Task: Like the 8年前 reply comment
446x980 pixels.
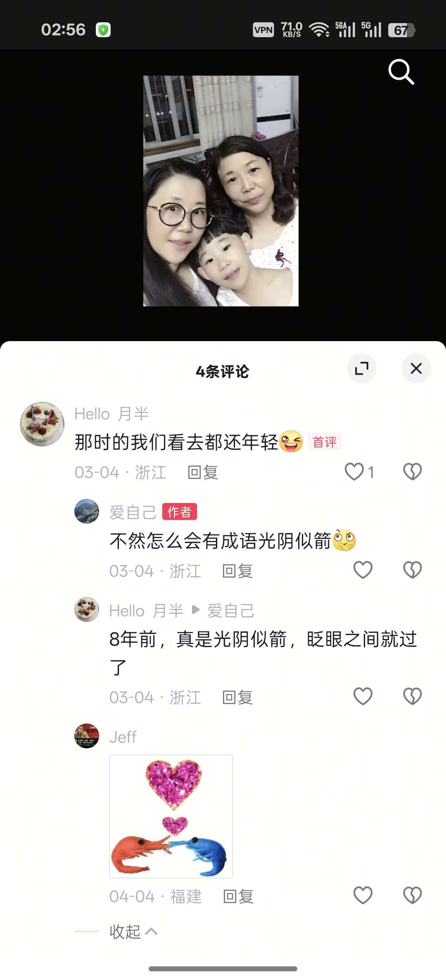Action: [x=363, y=696]
